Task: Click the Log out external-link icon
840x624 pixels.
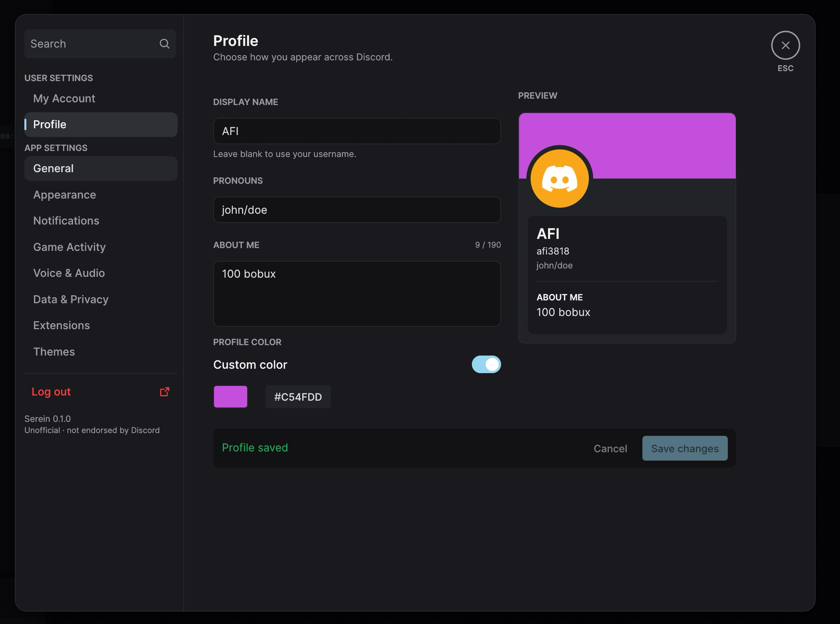Action: pyautogui.click(x=164, y=392)
